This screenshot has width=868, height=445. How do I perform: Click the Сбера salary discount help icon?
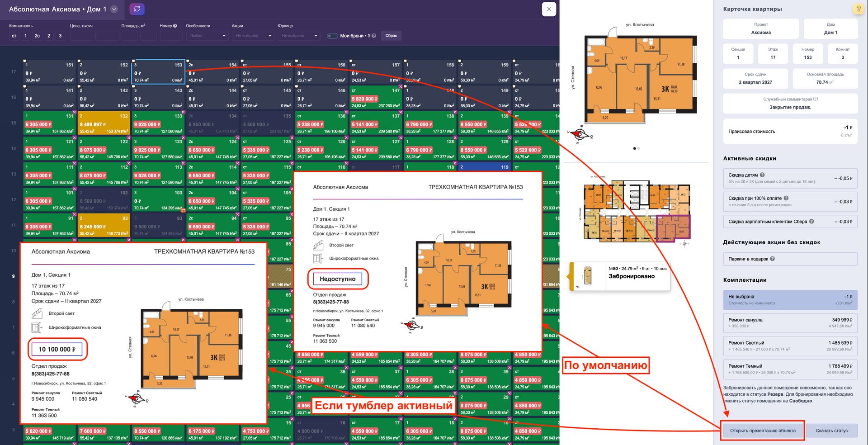pyautogui.click(x=811, y=222)
